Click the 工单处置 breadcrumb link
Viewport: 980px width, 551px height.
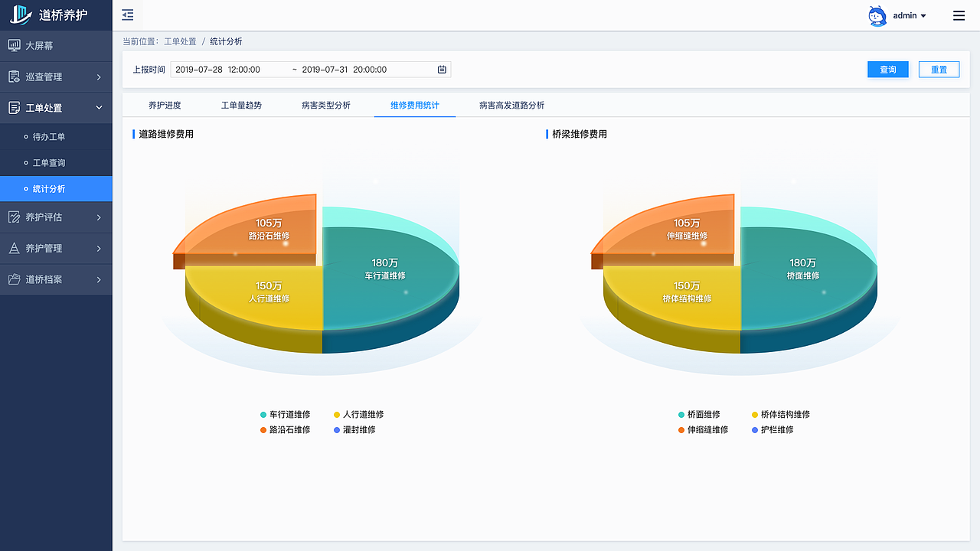pyautogui.click(x=180, y=41)
